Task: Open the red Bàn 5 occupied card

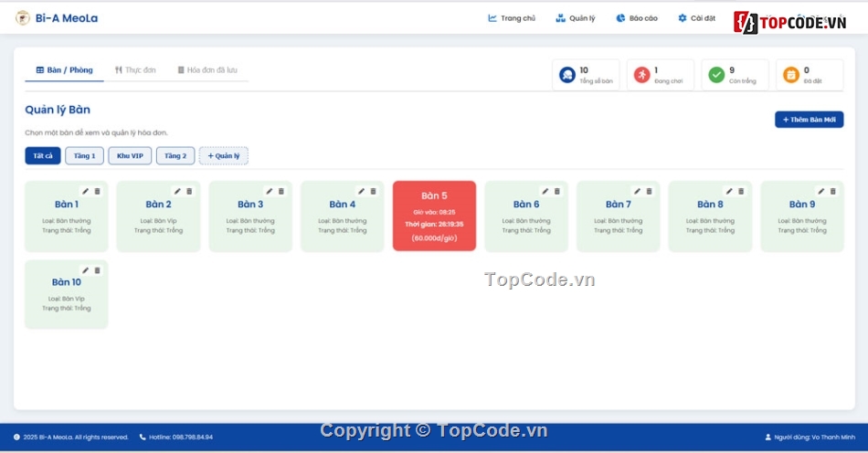Action: (435, 216)
